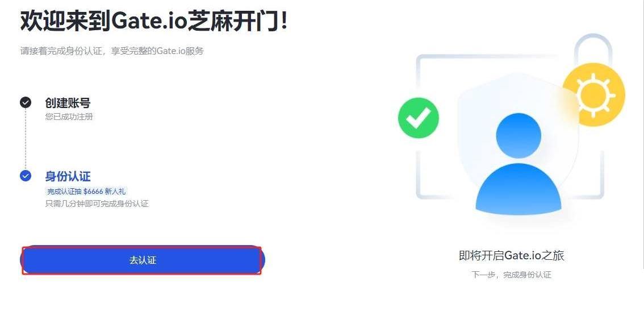Image resolution: width=644 pixels, height=315 pixels.
Task: Click the black checkmark beside 创建账号
Action: pos(26,102)
